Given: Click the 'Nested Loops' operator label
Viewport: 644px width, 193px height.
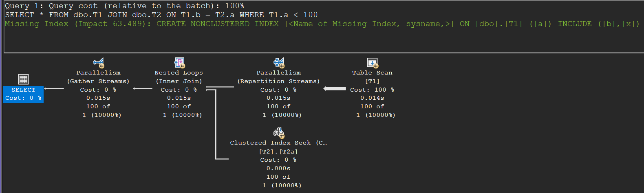Looking at the screenshot, I should (x=179, y=73).
